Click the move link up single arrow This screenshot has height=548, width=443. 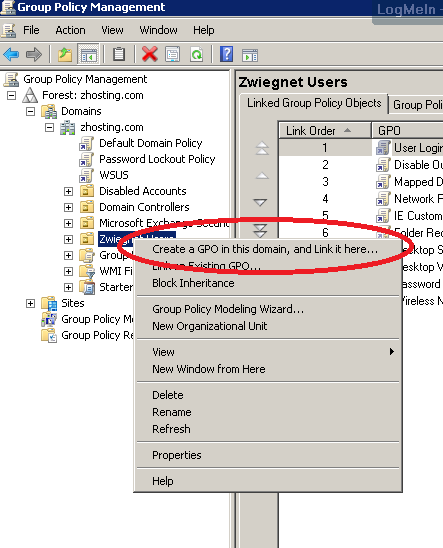point(262,175)
